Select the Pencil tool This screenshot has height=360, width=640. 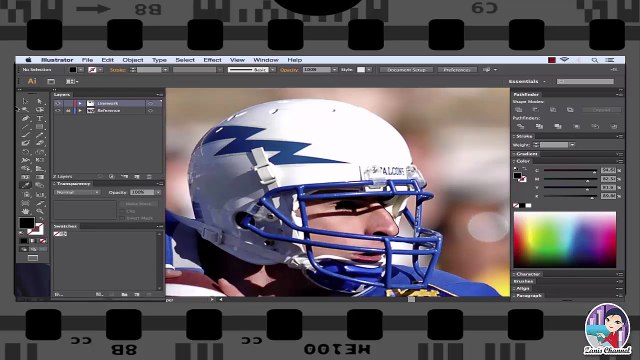pos(40,135)
